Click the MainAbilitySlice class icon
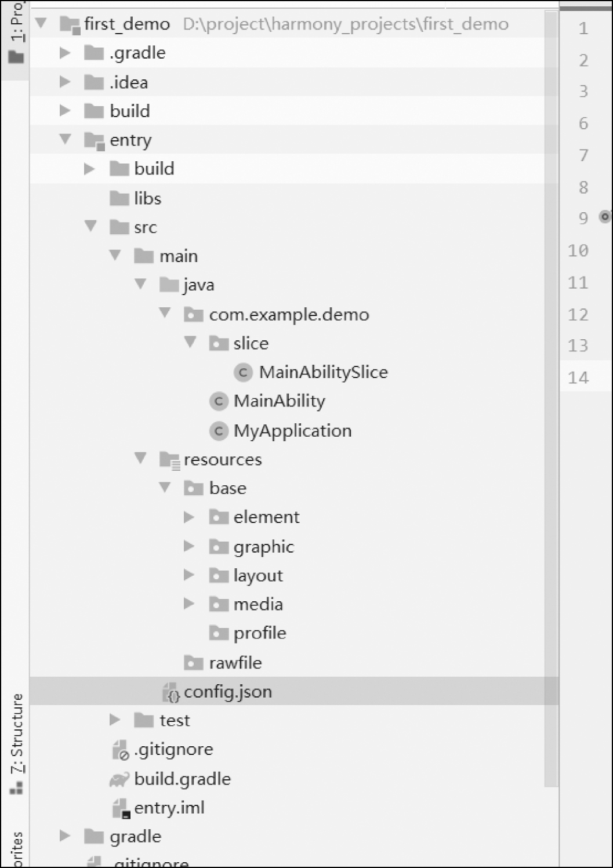This screenshot has width=613, height=868. click(243, 372)
